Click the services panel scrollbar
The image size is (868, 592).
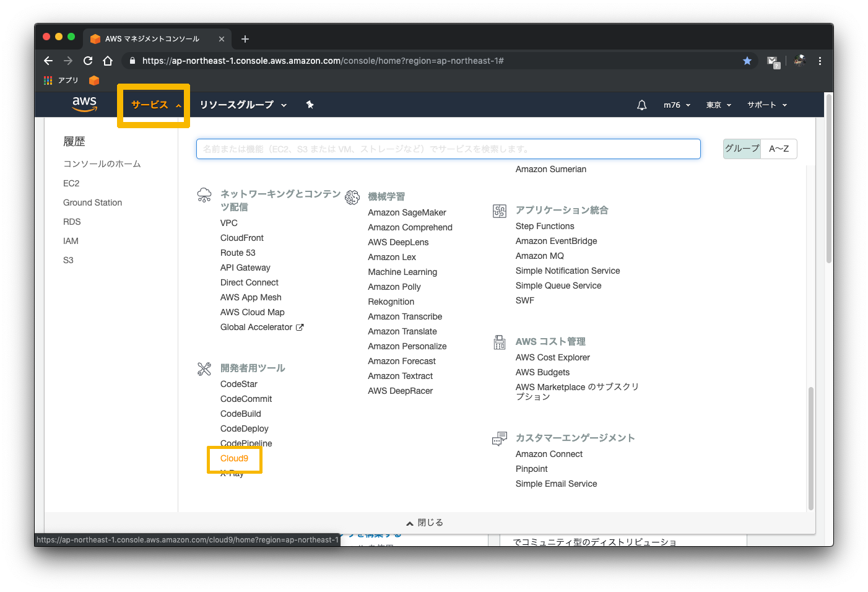pos(810,448)
